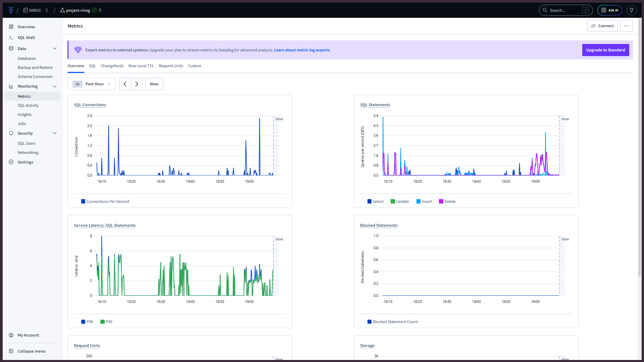
Task: Go to next time window arrow
Action: click(x=137, y=84)
